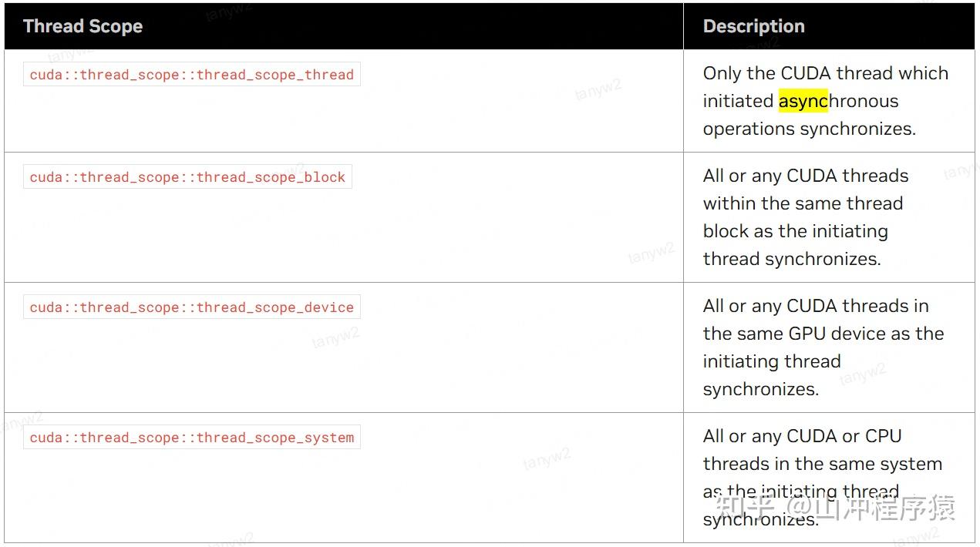Viewport: 980px width, 547px height.
Task: Click the thread_scope_system code snippet
Action: tap(191, 438)
